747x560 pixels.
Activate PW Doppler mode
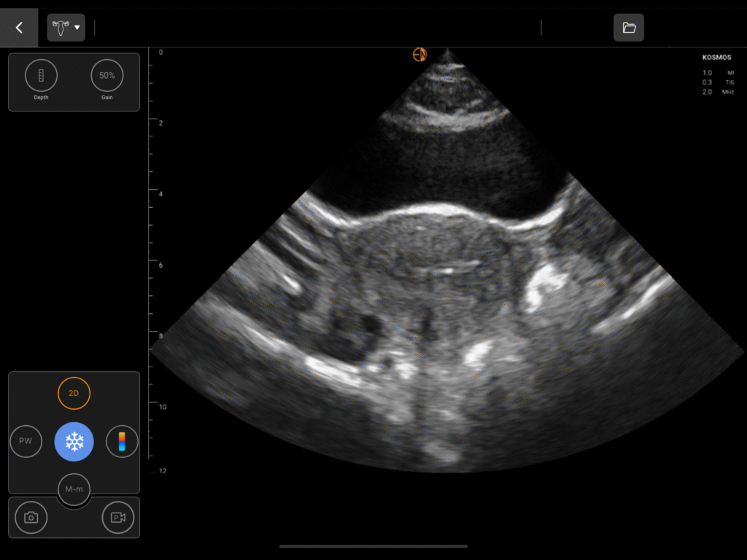[x=26, y=442]
